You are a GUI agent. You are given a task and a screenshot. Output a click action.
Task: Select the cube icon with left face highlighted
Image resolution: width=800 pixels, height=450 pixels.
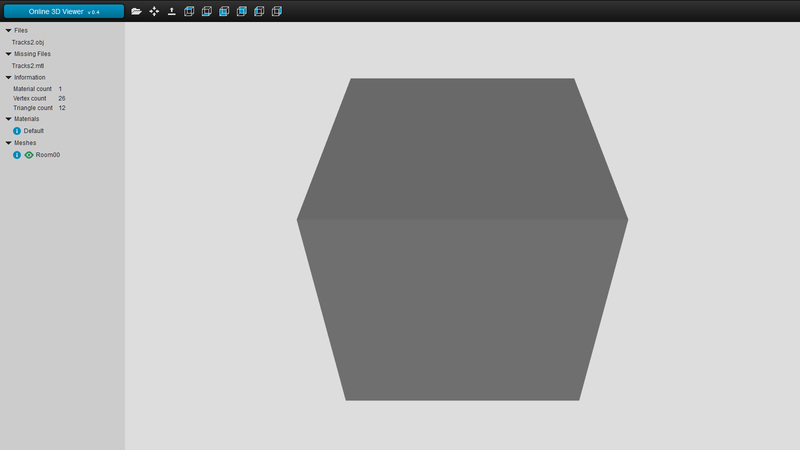[259, 11]
